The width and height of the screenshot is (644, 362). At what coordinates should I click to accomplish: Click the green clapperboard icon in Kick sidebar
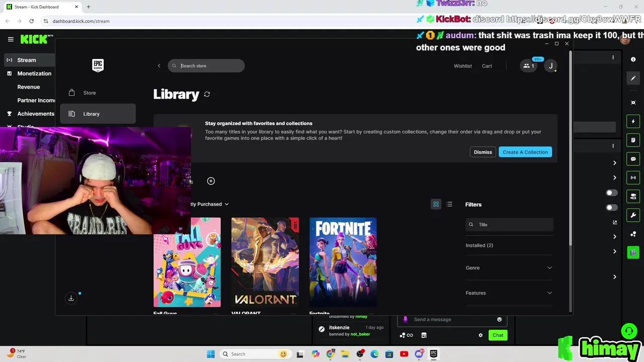tap(633, 252)
